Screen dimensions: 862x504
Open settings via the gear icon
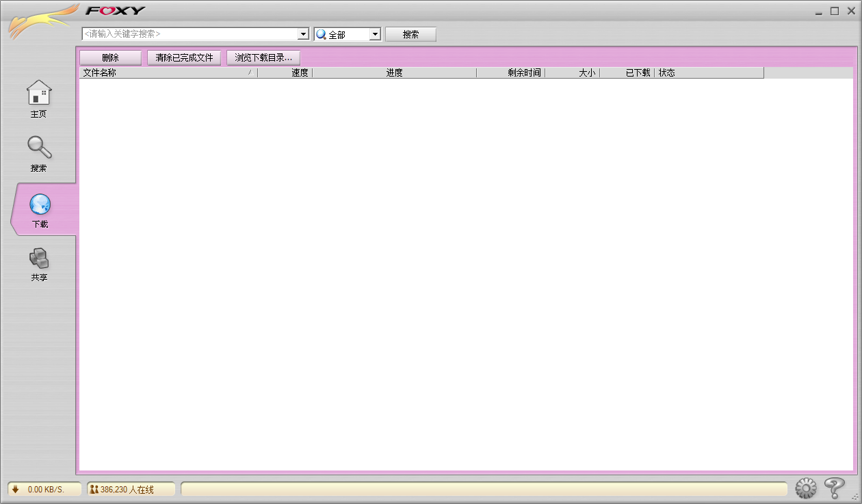tap(806, 488)
